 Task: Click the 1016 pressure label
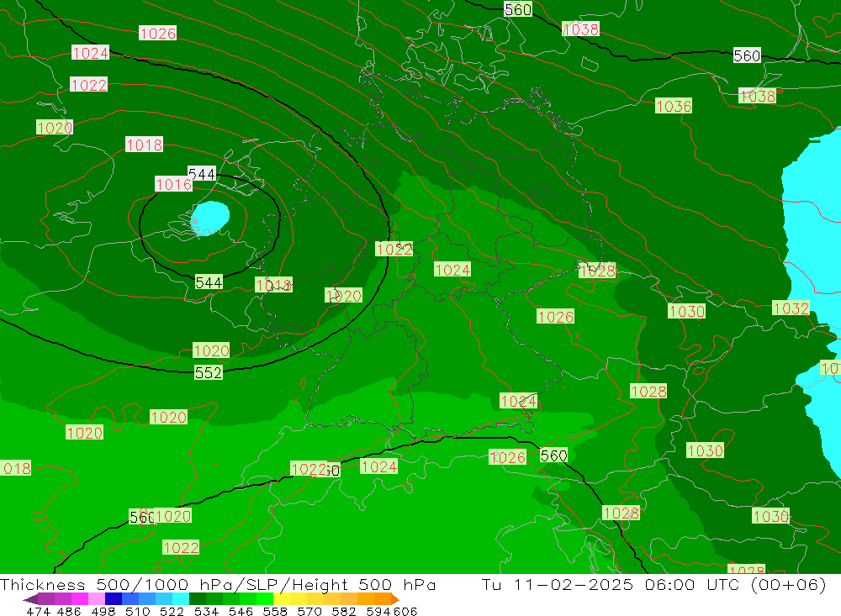click(x=174, y=184)
